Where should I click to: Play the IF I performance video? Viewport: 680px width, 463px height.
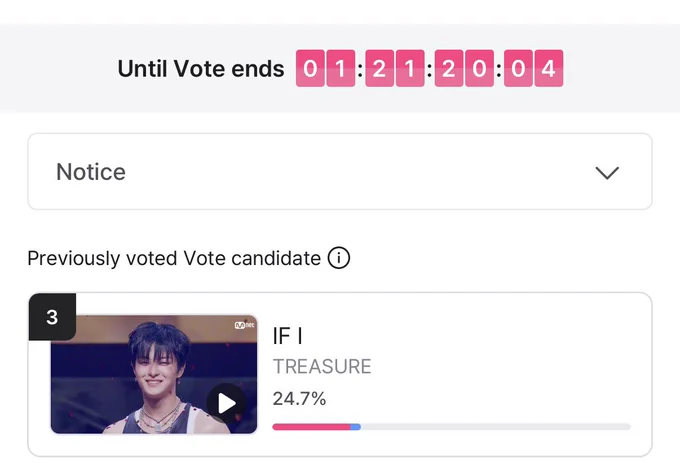click(x=226, y=403)
